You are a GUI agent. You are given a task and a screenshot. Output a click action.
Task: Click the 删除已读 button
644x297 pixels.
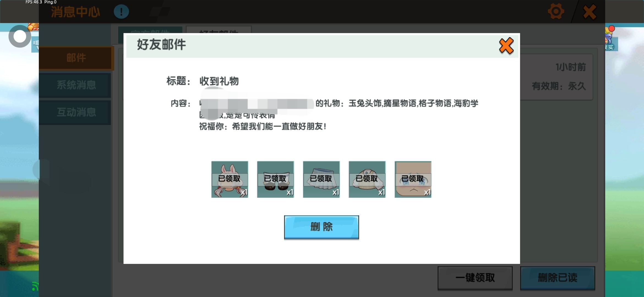click(x=557, y=278)
